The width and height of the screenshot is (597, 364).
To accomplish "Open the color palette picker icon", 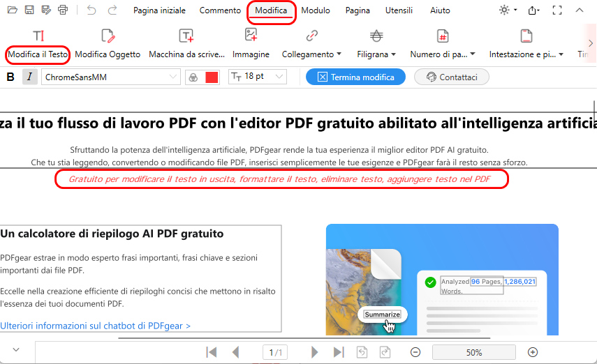I will pos(193,77).
